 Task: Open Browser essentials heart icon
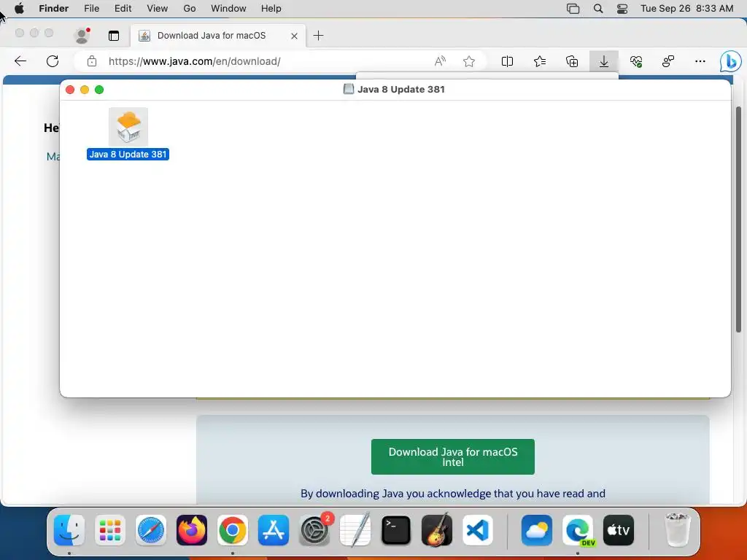pyautogui.click(x=636, y=61)
